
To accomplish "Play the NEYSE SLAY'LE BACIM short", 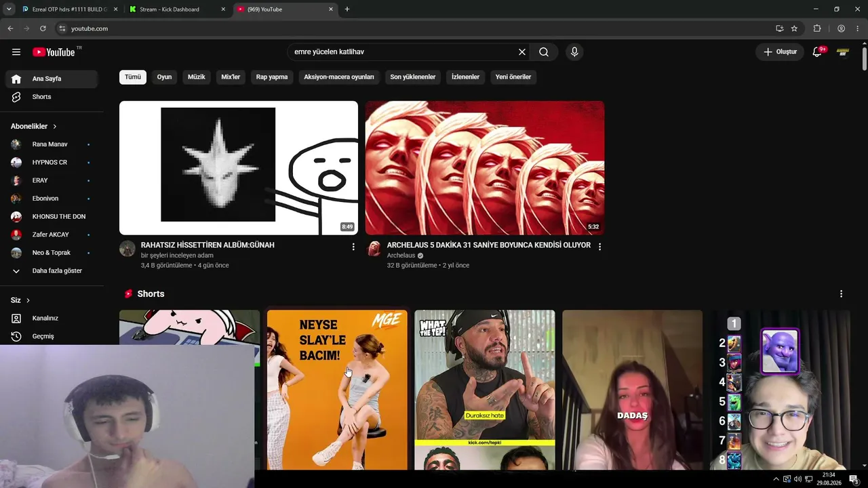I will [x=337, y=390].
